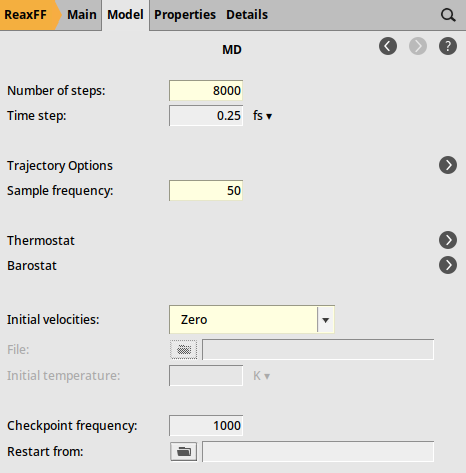Edit the Time step value field
The width and height of the screenshot is (466, 473).
(206, 116)
